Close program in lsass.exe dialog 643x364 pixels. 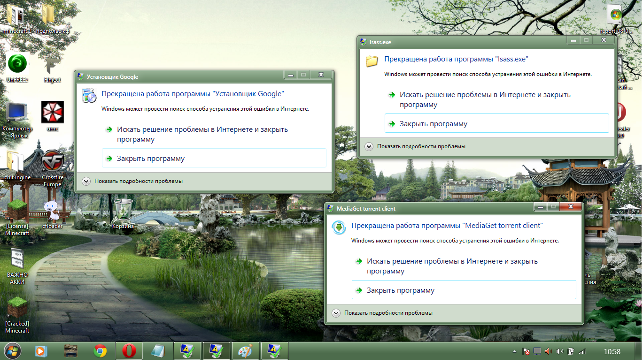(497, 124)
